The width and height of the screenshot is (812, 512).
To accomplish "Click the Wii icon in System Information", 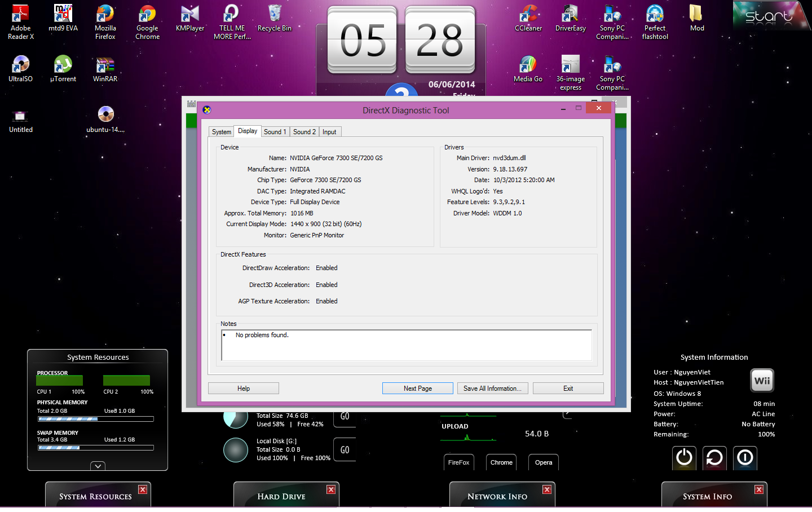I will coord(762,381).
